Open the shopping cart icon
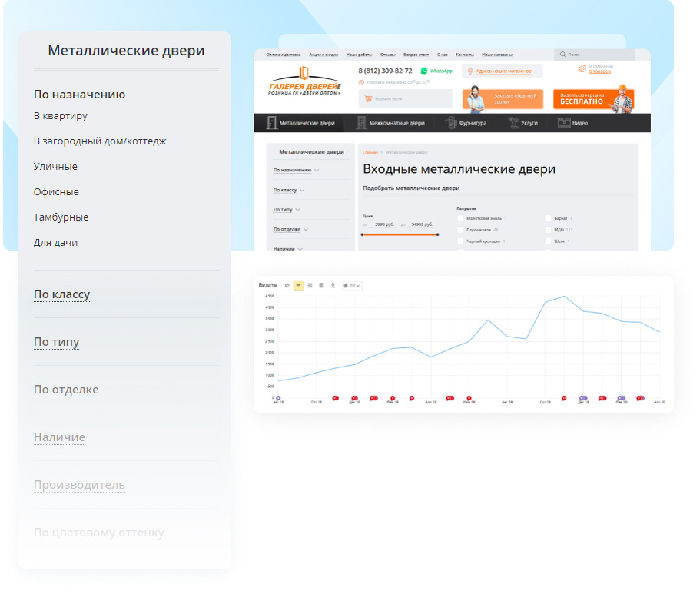 point(368,98)
